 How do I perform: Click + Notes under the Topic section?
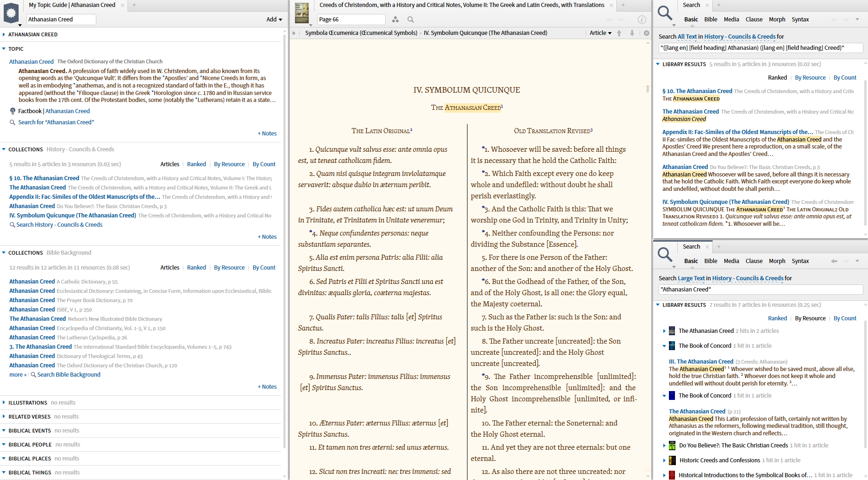pyautogui.click(x=267, y=134)
